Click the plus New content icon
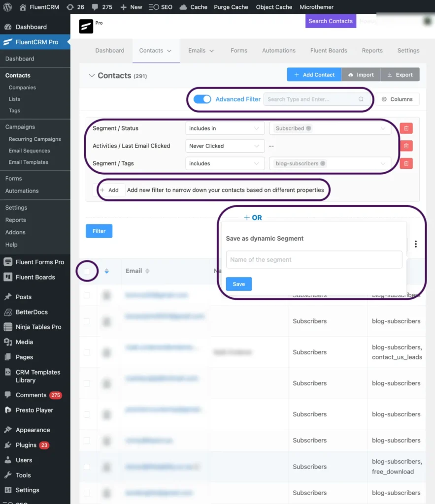Screen dimensions: 435x504 (x=123, y=7)
